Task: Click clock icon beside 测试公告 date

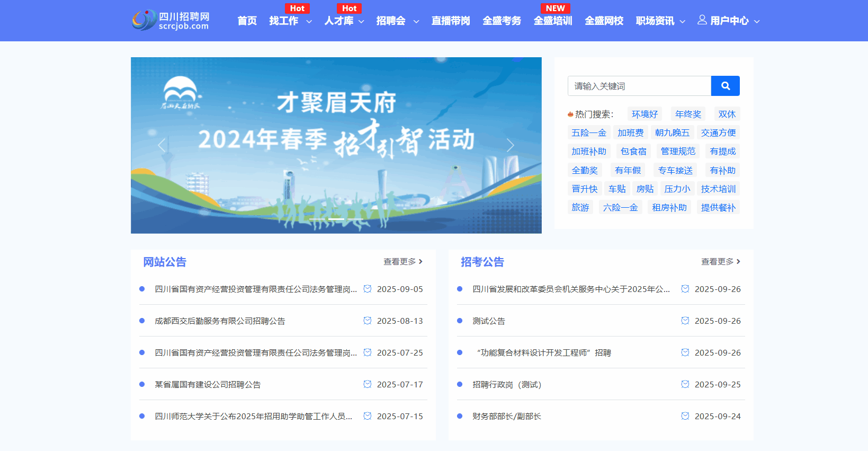Action: click(x=685, y=321)
